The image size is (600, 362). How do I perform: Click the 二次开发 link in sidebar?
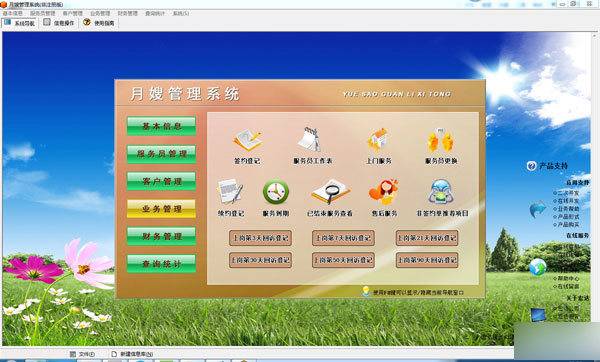coord(568,193)
